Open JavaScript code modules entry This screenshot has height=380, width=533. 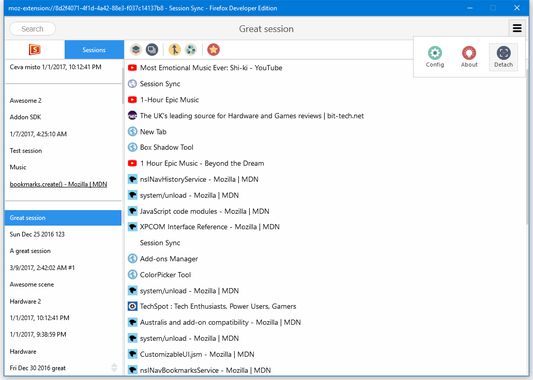point(205,211)
